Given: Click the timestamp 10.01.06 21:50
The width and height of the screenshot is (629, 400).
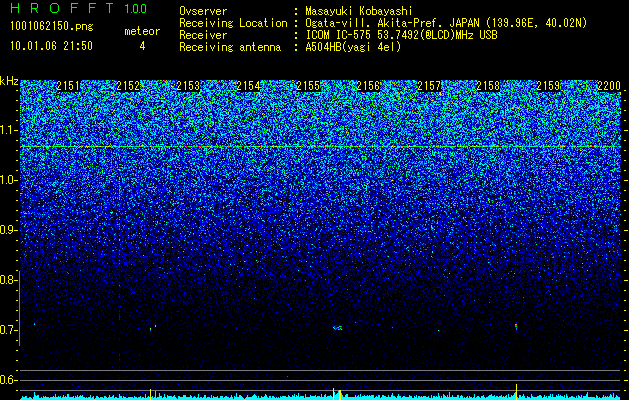Looking at the screenshot, I should pos(52,46).
